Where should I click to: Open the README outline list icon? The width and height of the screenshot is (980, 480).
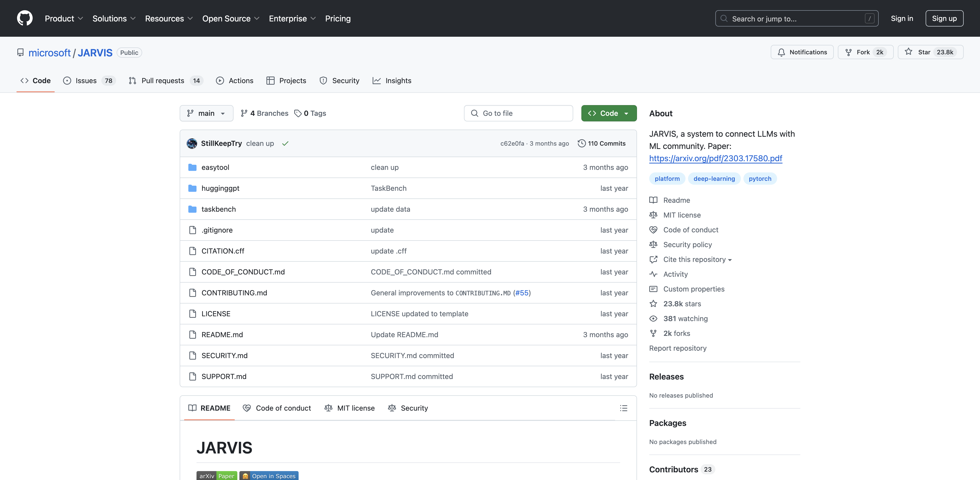coord(623,408)
